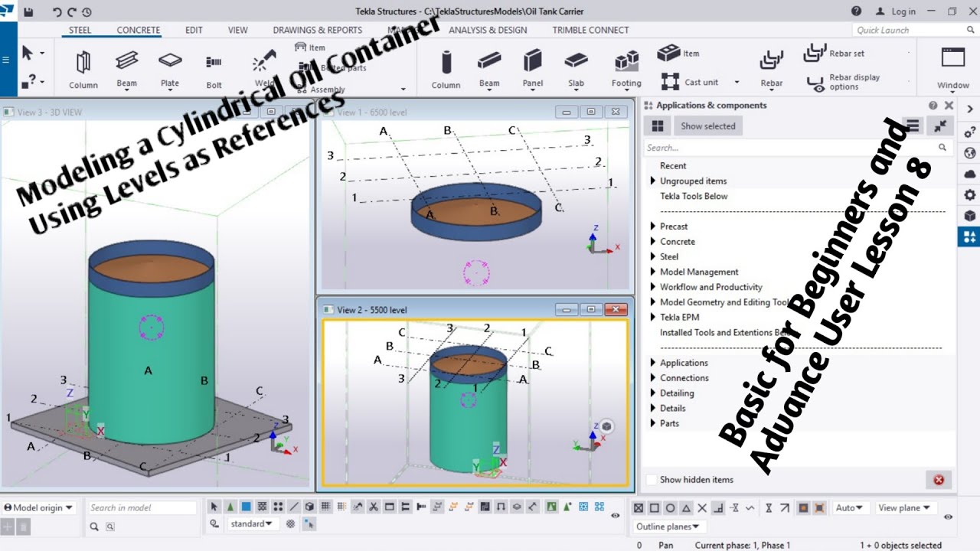Pick the Plate tool in ribbon

point(170,69)
